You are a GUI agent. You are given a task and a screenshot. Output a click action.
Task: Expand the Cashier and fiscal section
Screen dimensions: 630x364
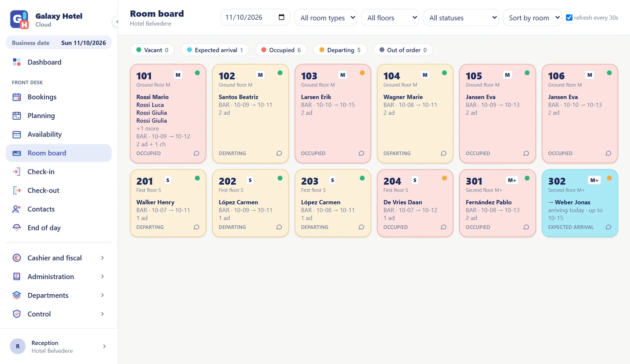(59, 258)
